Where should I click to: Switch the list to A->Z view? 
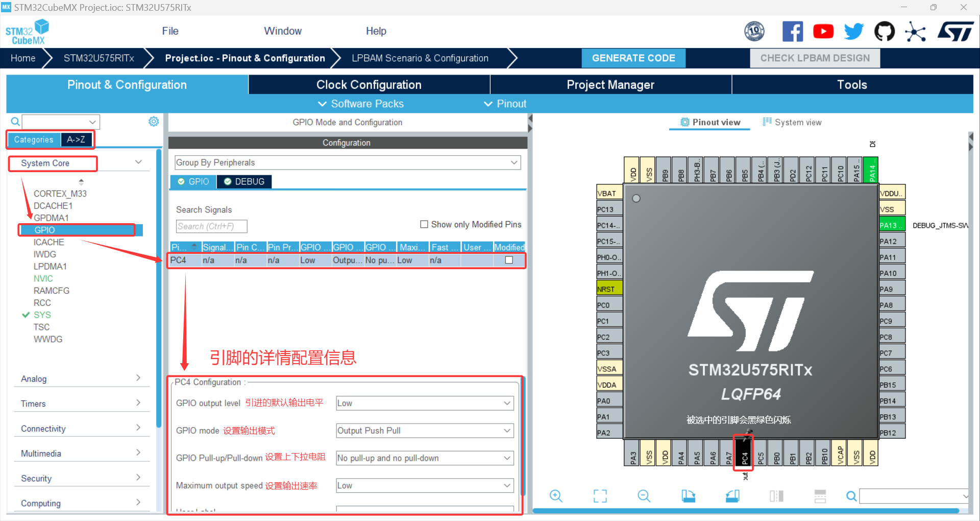(x=76, y=139)
